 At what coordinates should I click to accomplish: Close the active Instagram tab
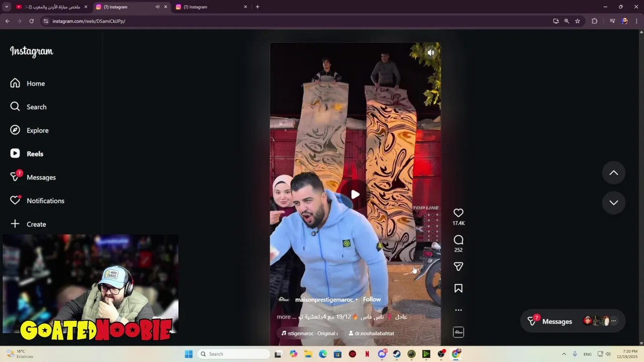tap(166, 7)
